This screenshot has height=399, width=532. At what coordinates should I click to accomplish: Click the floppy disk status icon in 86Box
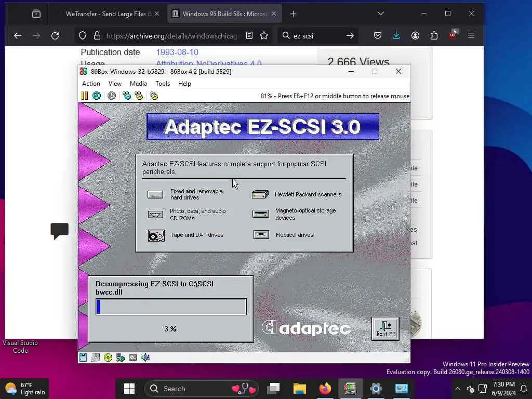pos(83,357)
